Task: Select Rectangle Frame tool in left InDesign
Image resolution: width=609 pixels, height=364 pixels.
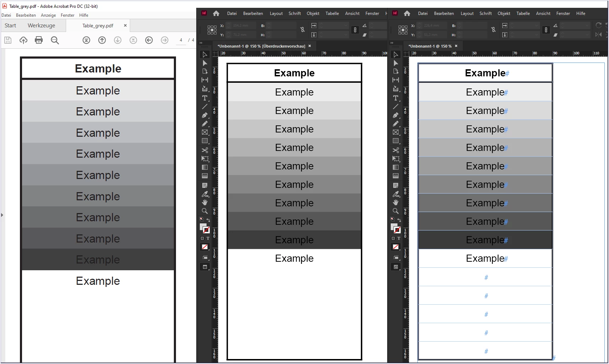Action: [x=205, y=132]
